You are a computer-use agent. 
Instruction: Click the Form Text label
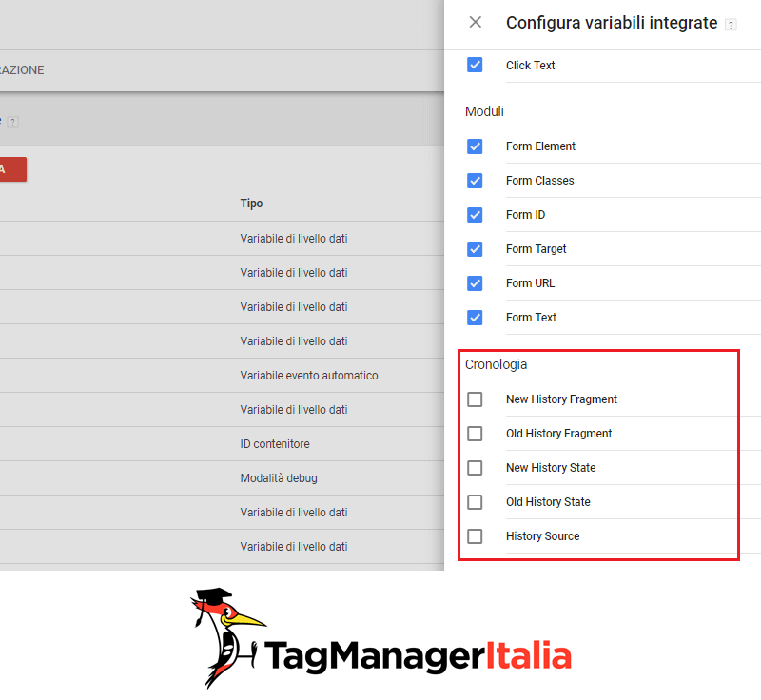tap(531, 318)
